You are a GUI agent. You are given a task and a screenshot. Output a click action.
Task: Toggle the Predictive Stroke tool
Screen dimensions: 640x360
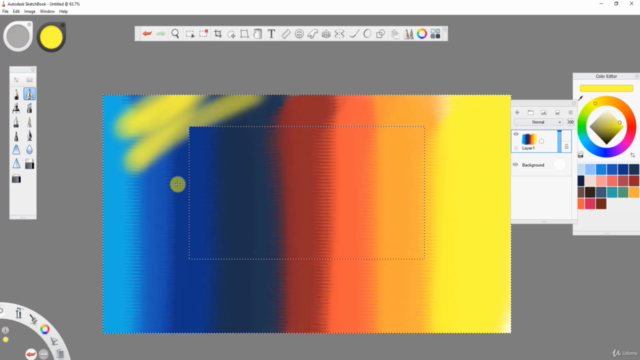pos(367,34)
